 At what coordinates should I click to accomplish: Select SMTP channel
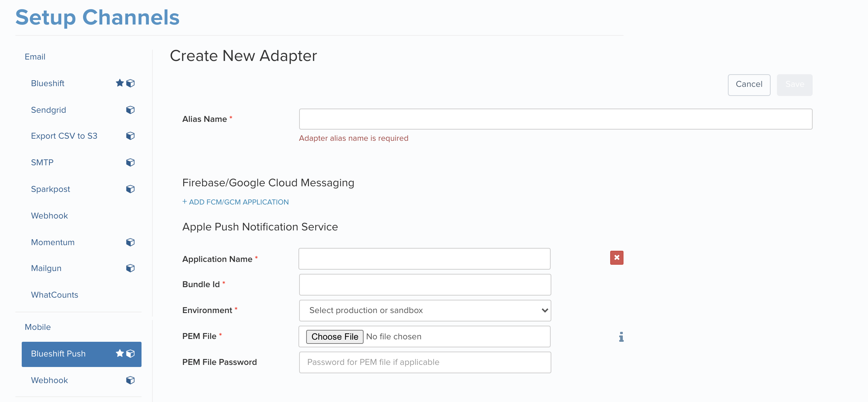click(42, 162)
